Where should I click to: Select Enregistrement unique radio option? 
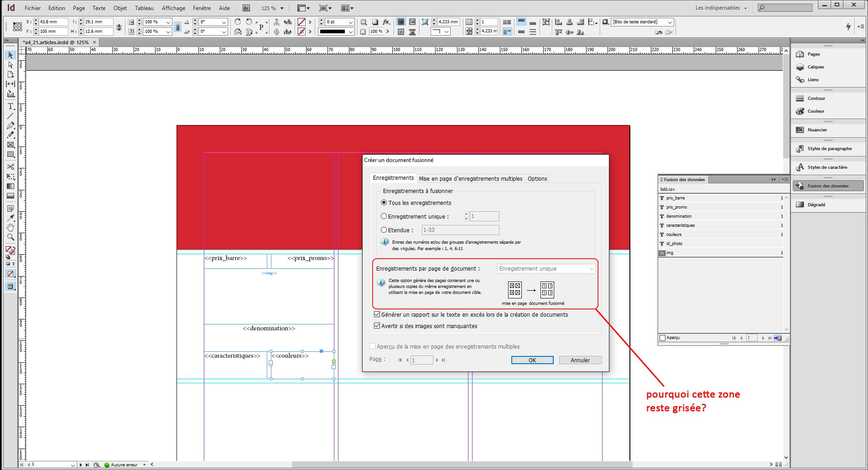(x=384, y=216)
